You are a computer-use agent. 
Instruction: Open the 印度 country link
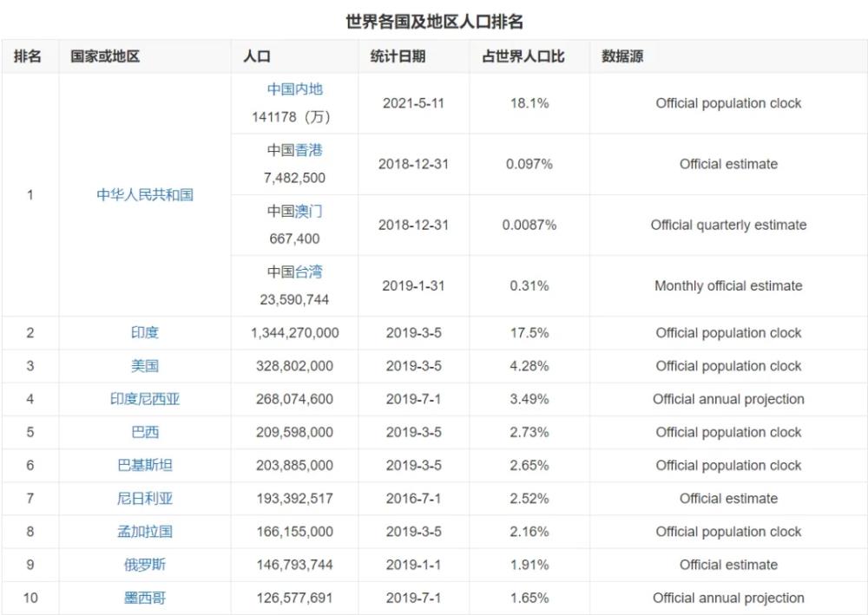tap(145, 332)
